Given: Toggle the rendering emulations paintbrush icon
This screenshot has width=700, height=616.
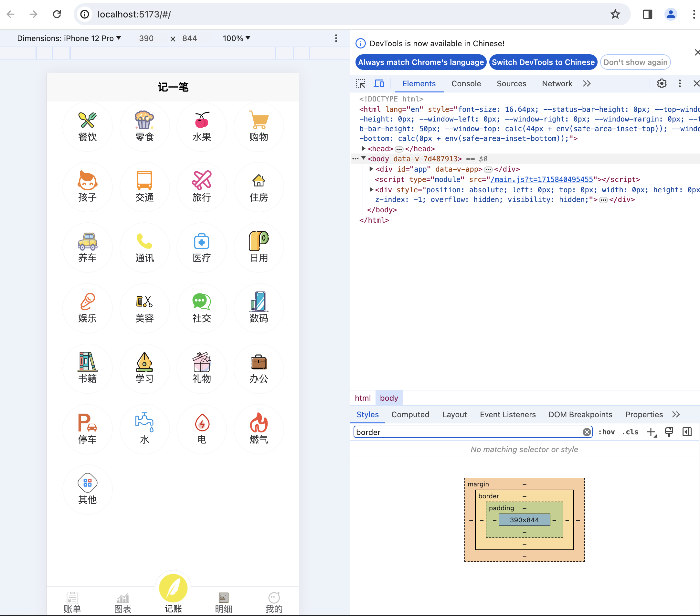Looking at the screenshot, I should point(669,432).
